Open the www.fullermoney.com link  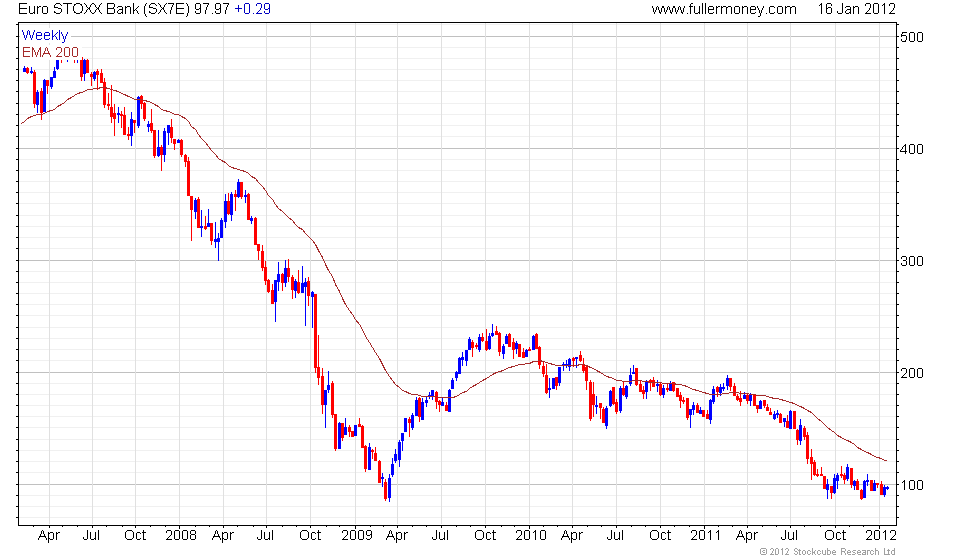click(x=724, y=9)
